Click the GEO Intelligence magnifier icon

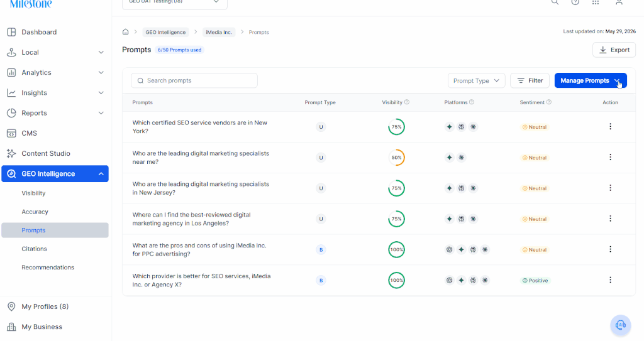(11, 173)
